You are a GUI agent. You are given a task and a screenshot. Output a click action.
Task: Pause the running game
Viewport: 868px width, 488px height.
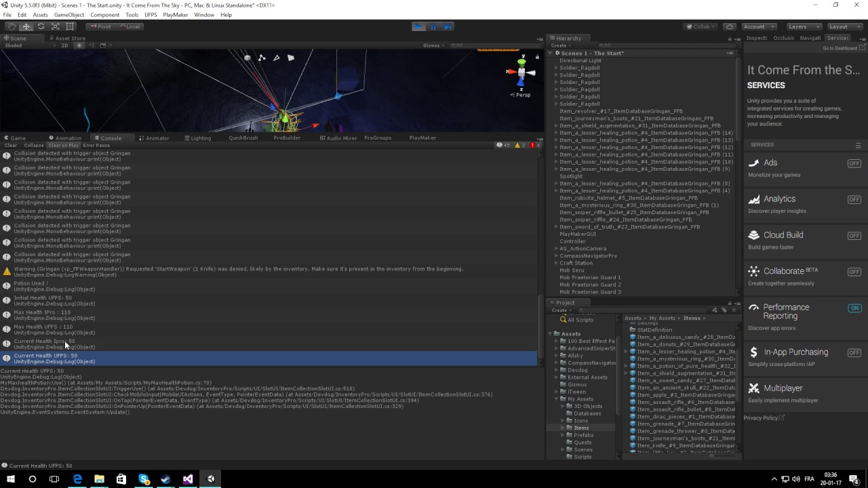tap(433, 26)
